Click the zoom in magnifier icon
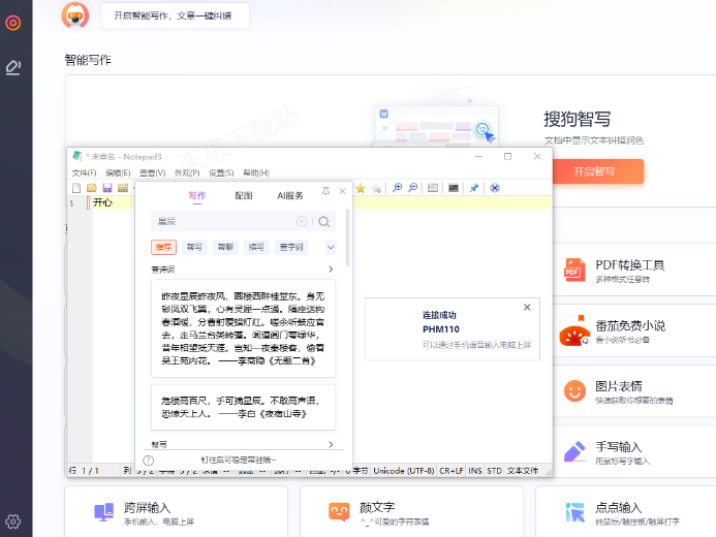Image resolution: width=716 pixels, height=537 pixels. 397,188
